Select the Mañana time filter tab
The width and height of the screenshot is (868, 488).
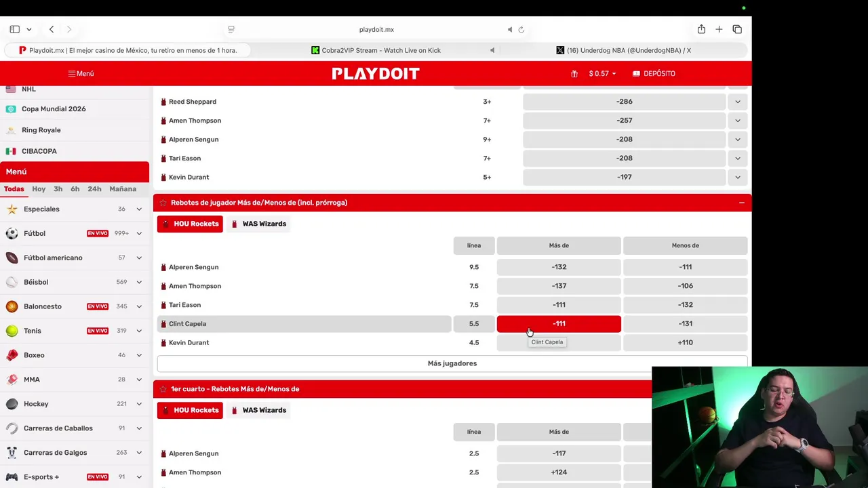click(x=123, y=189)
